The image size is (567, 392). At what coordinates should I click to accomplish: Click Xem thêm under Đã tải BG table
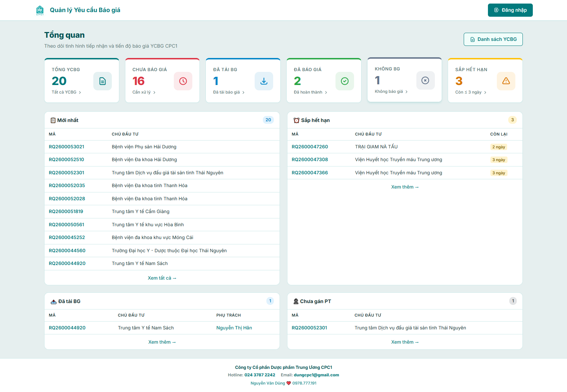[x=162, y=342]
